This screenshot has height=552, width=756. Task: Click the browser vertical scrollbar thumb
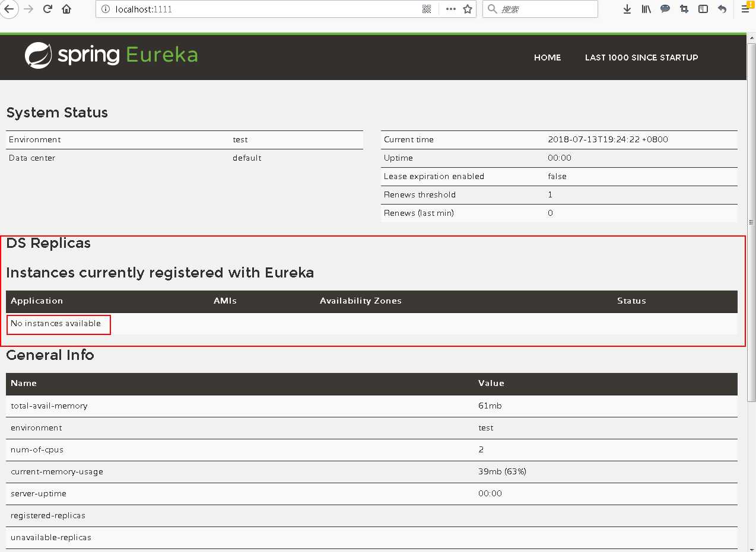click(751, 222)
